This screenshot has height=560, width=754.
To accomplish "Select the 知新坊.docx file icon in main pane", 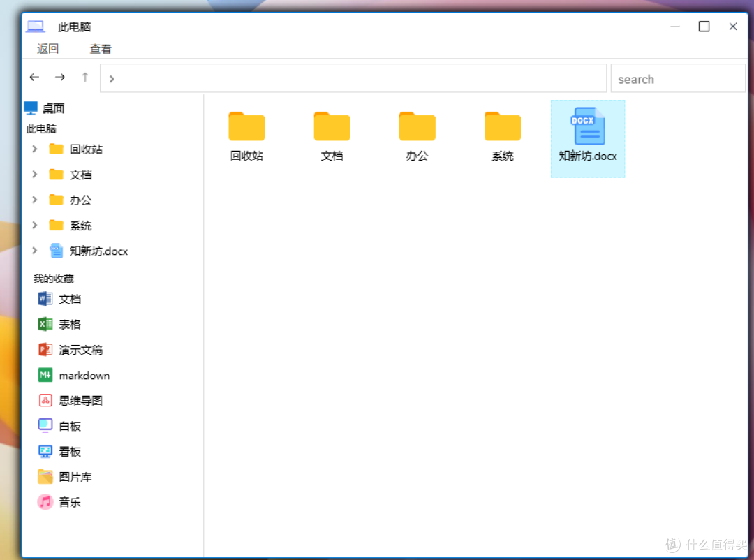I will (588, 126).
